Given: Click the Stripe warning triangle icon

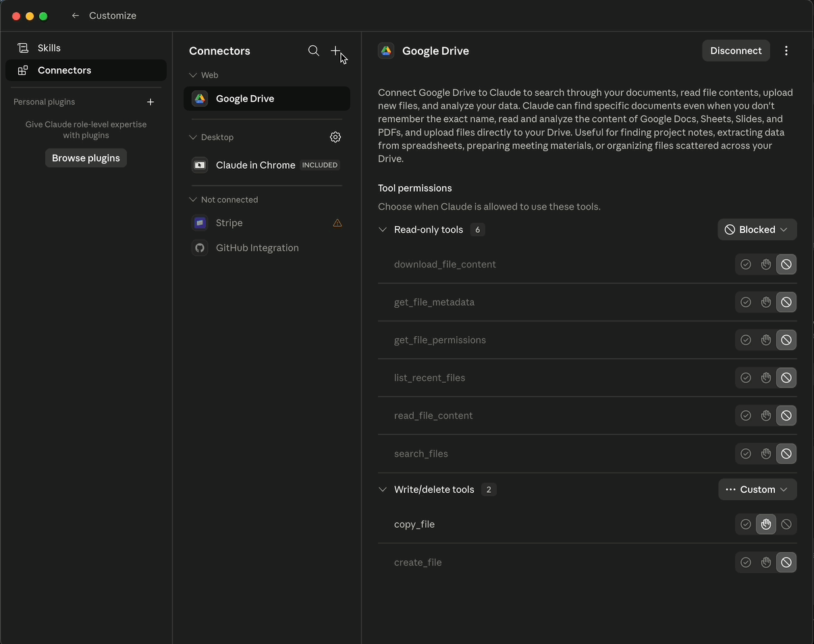Looking at the screenshot, I should (x=337, y=223).
